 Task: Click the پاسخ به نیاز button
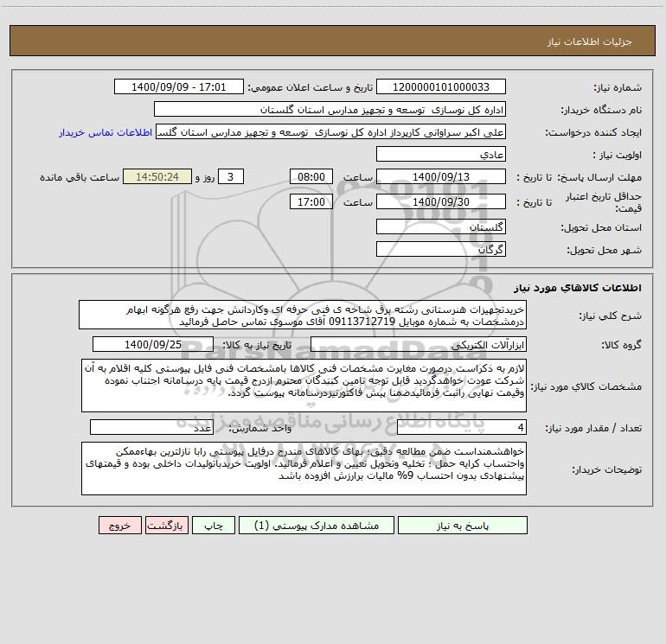pyautogui.click(x=463, y=526)
